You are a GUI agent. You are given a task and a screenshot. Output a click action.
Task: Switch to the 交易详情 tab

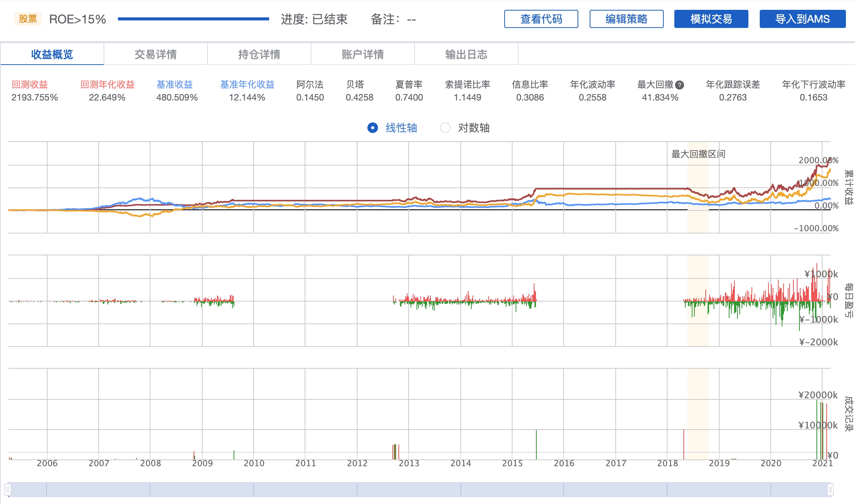(x=155, y=54)
